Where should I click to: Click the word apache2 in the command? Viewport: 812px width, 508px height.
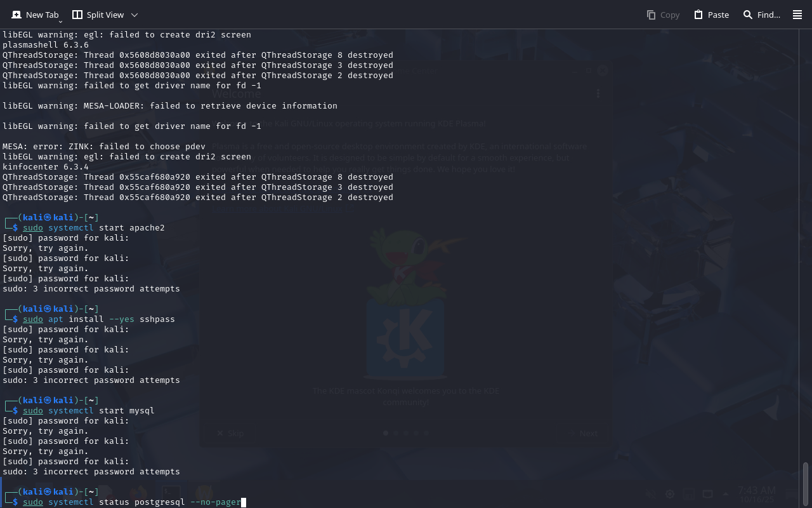[147, 228]
